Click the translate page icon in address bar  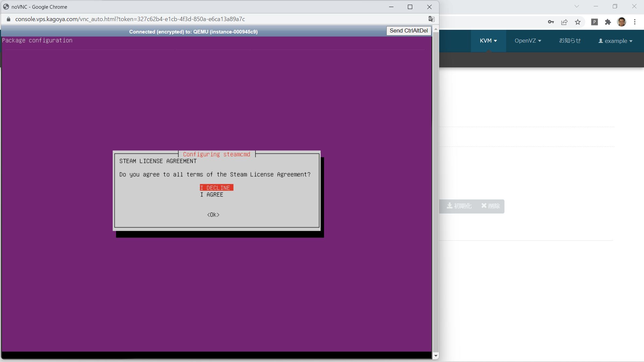(431, 19)
